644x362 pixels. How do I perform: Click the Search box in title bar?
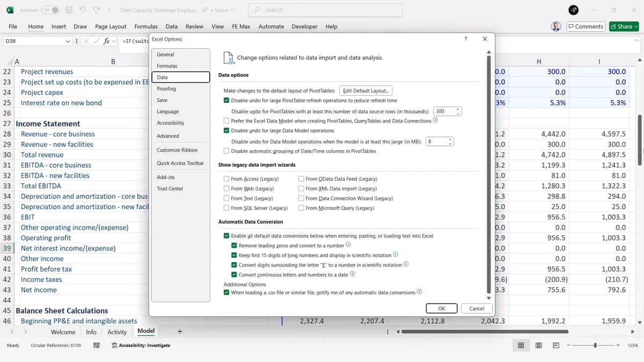[x=325, y=10]
